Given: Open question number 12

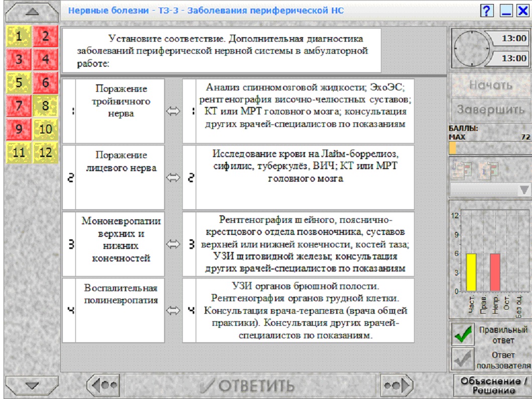Looking at the screenshot, I should pos(46,153).
